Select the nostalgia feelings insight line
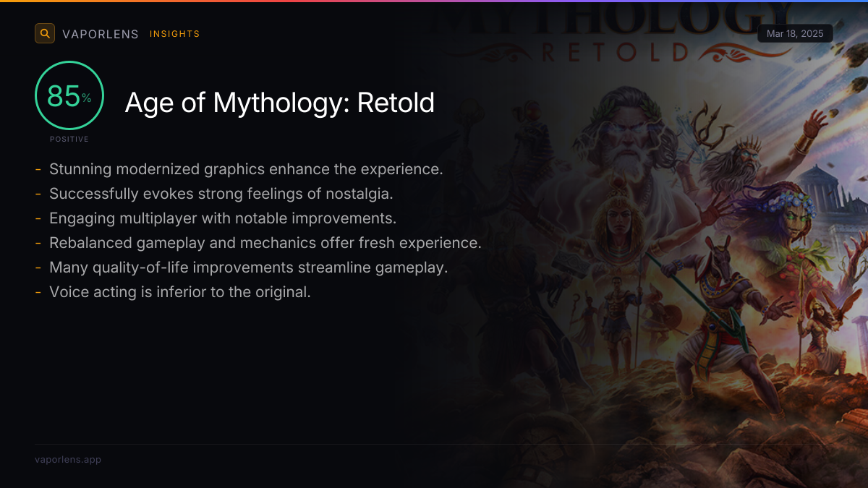The width and height of the screenshot is (868, 488). pos(222,194)
